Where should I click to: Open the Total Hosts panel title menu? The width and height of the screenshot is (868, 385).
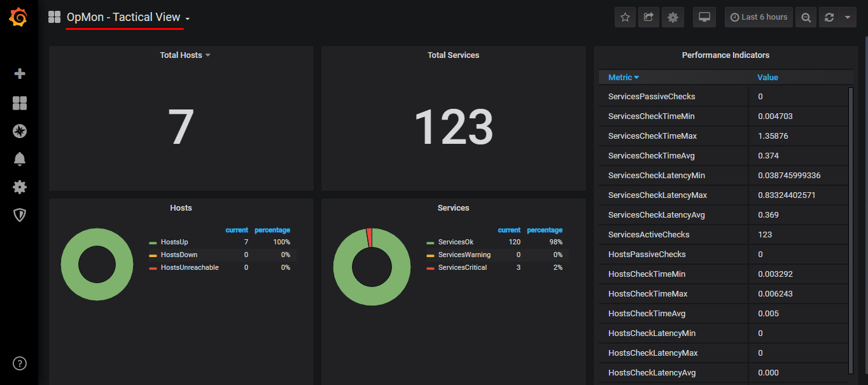click(181, 55)
